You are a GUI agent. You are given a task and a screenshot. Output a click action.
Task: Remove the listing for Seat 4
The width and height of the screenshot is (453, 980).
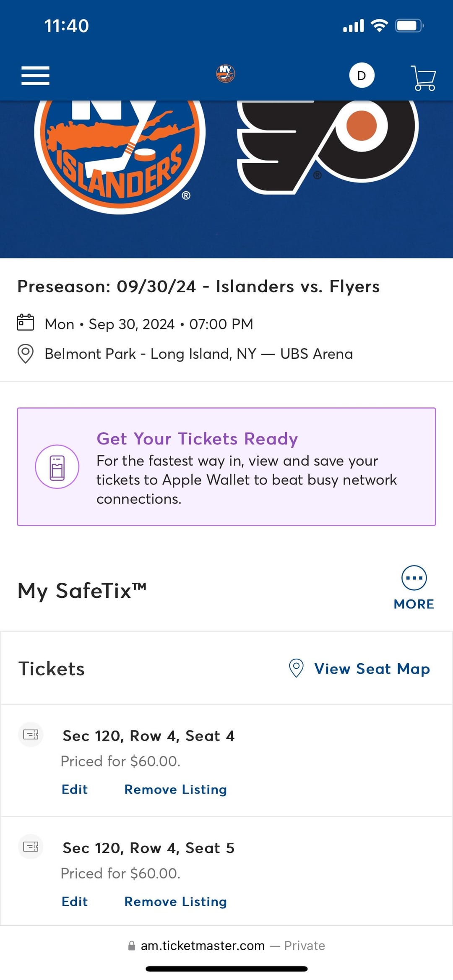pos(175,789)
